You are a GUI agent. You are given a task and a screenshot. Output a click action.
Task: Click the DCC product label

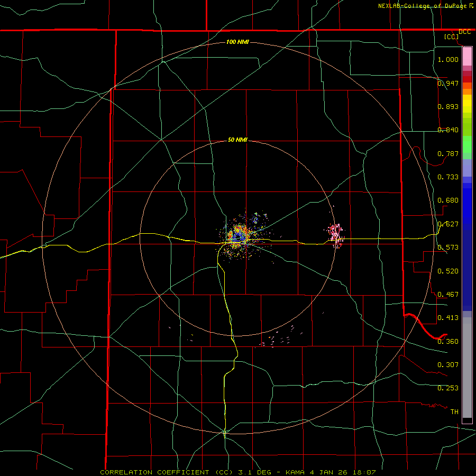[x=465, y=32]
